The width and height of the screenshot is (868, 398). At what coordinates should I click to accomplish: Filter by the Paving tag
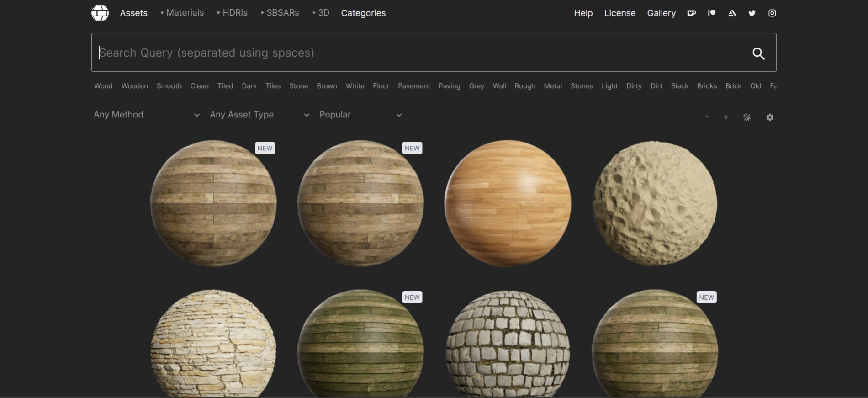coord(450,86)
